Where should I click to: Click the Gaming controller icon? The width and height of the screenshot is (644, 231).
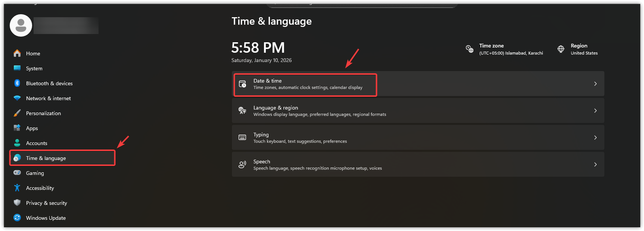point(17,173)
